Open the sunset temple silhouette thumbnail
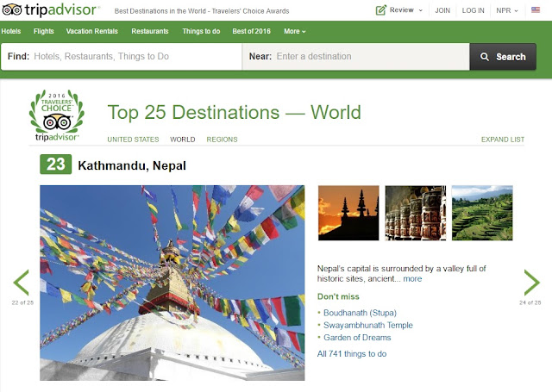Screen dimensions: 552x392 (348, 213)
